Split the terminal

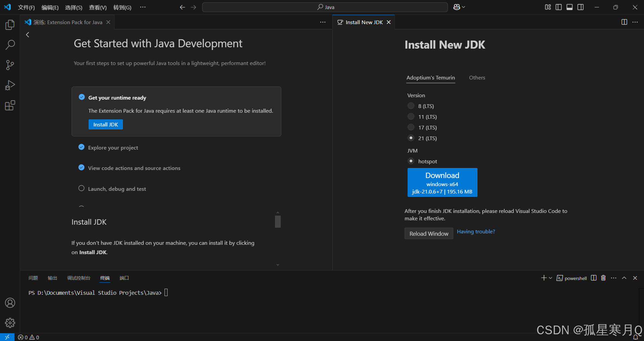pyautogui.click(x=594, y=278)
